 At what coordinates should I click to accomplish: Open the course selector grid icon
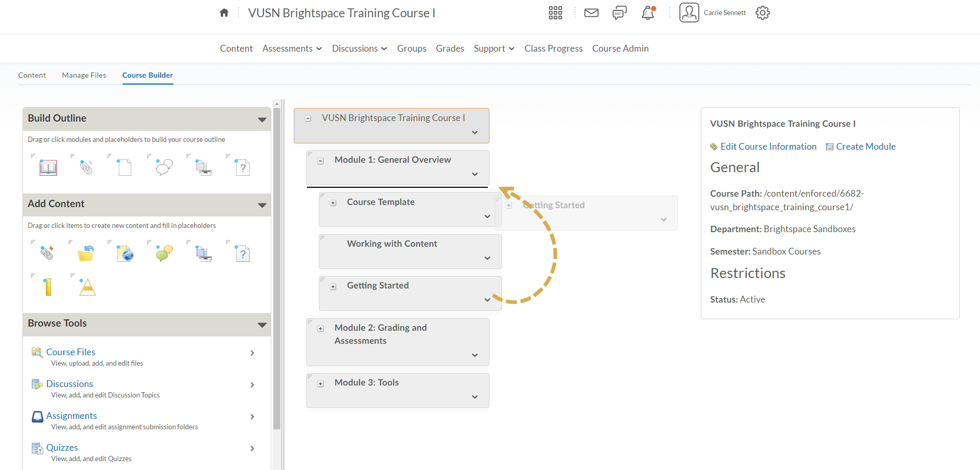click(x=555, y=13)
